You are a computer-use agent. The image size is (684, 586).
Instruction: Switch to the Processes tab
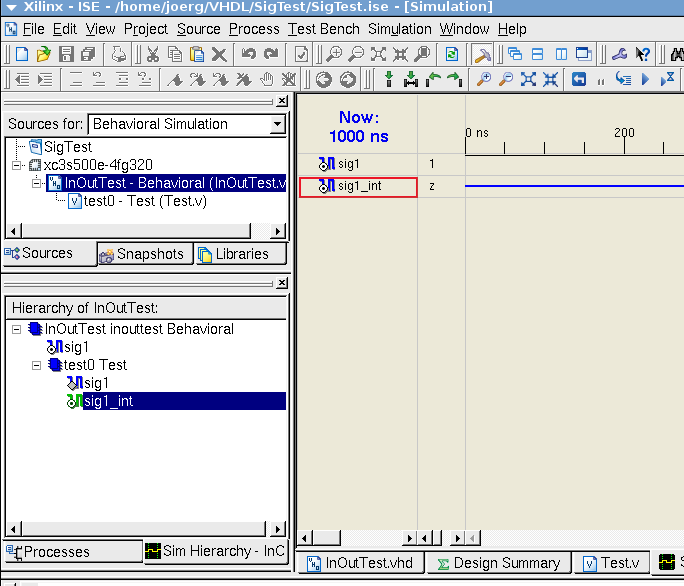[72, 552]
